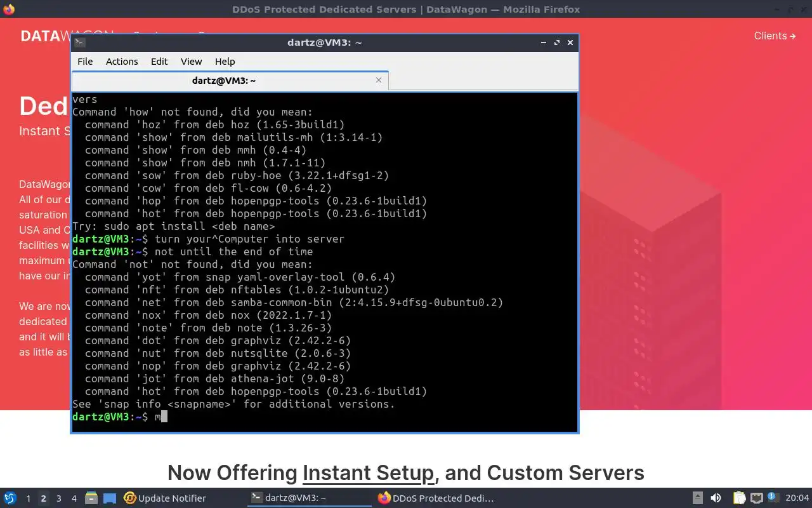Click the DataWagon logo on the webpage
812x508 pixels.
point(44,36)
